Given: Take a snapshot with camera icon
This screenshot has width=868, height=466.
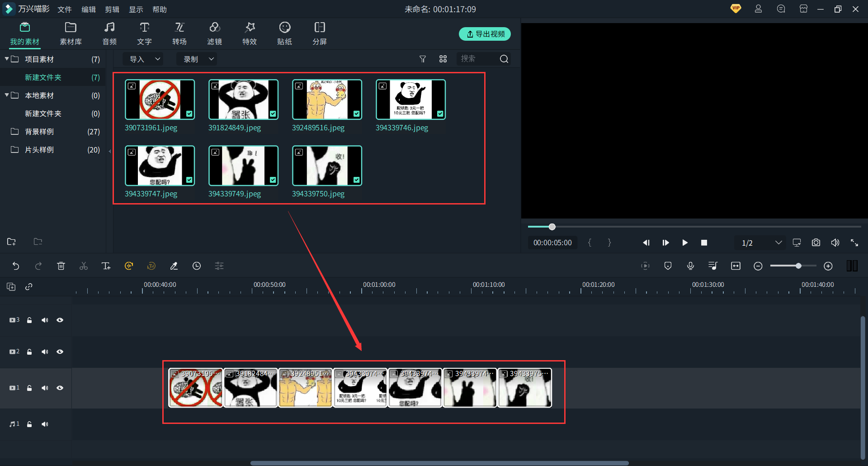Looking at the screenshot, I should 816,243.
